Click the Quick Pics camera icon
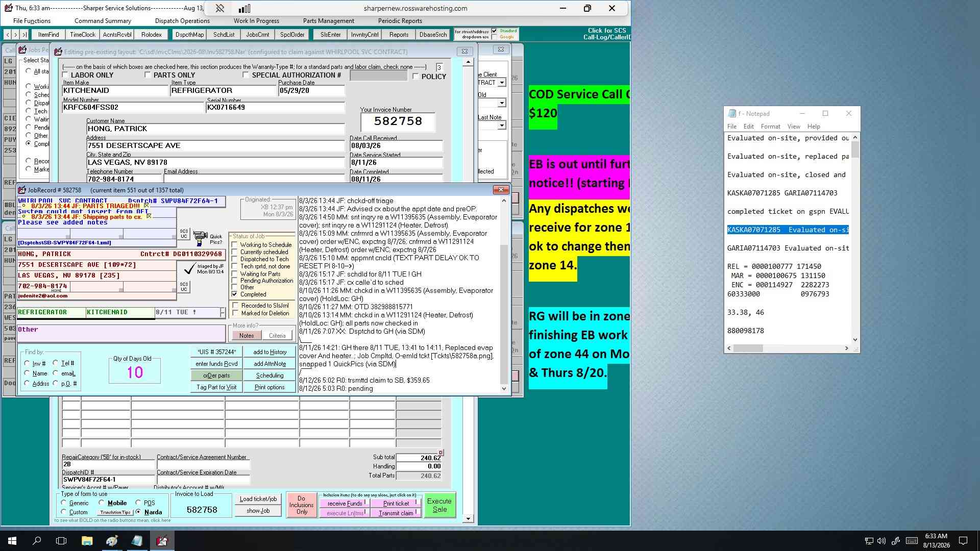The width and height of the screenshot is (980, 551). [x=200, y=238]
